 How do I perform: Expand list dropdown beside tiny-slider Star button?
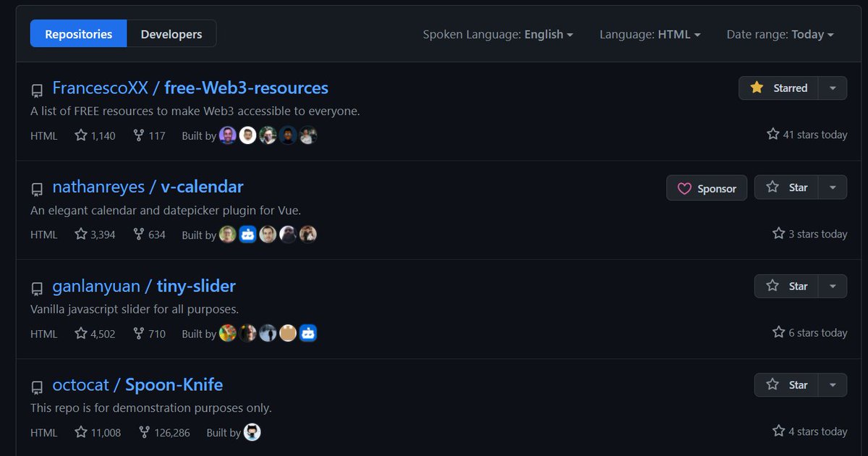[x=833, y=286]
